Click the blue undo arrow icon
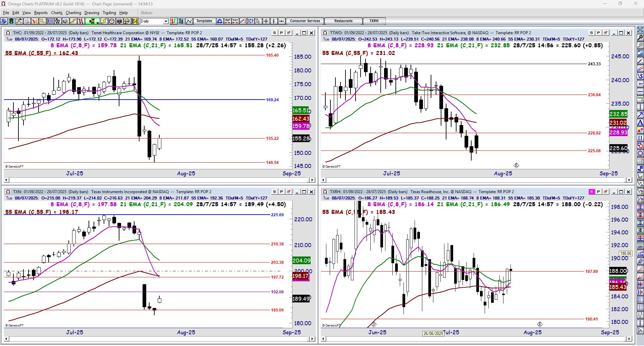Screen dimensions: 644x346 [640, 53]
